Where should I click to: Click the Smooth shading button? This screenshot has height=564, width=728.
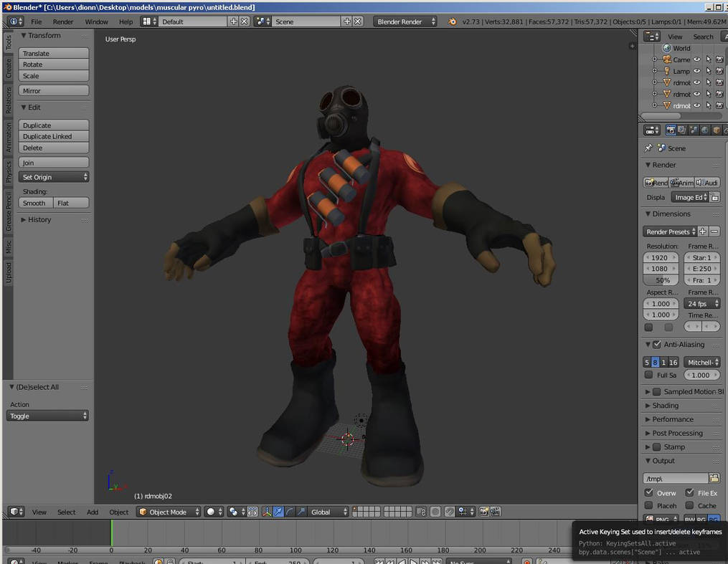tap(34, 203)
